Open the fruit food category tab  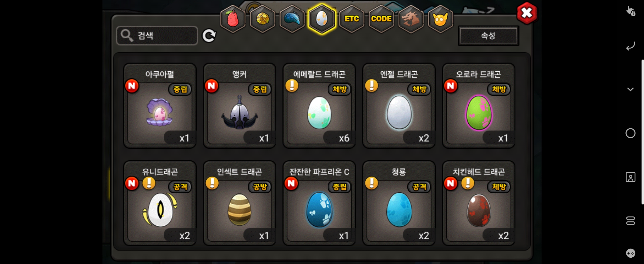coord(233,19)
